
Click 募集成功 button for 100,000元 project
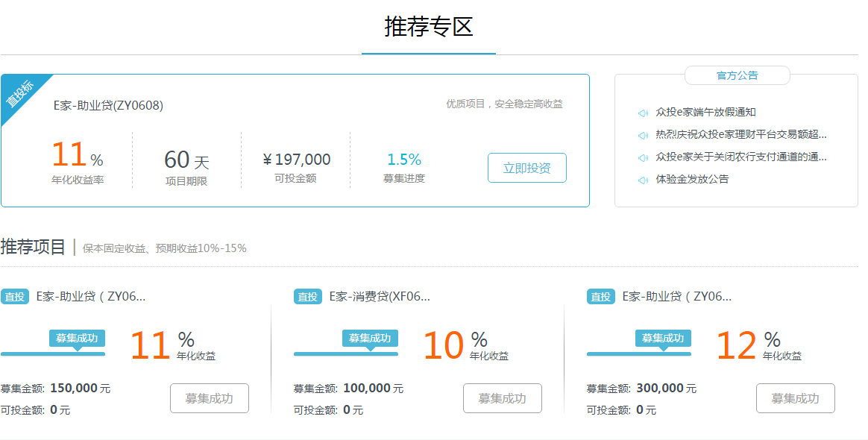[502, 398]
